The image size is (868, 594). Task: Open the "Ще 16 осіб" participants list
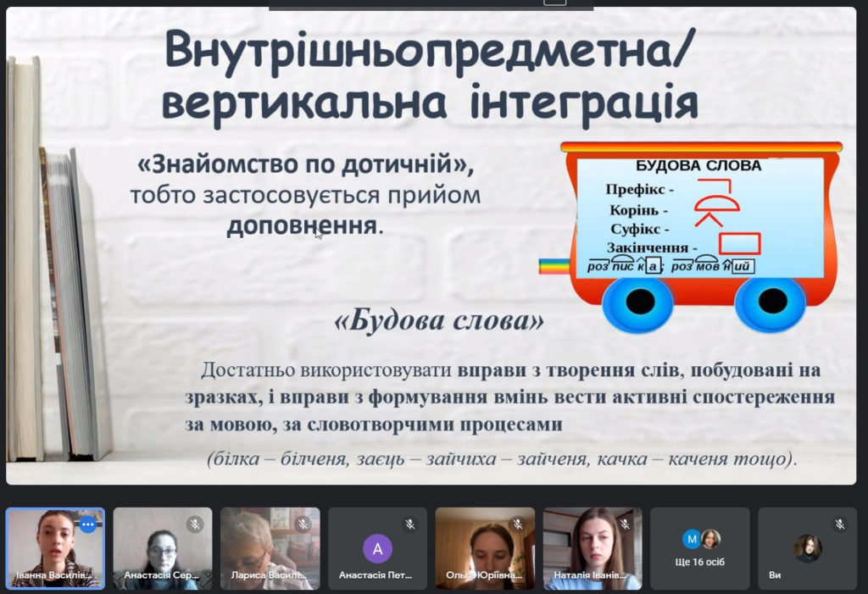699,548
